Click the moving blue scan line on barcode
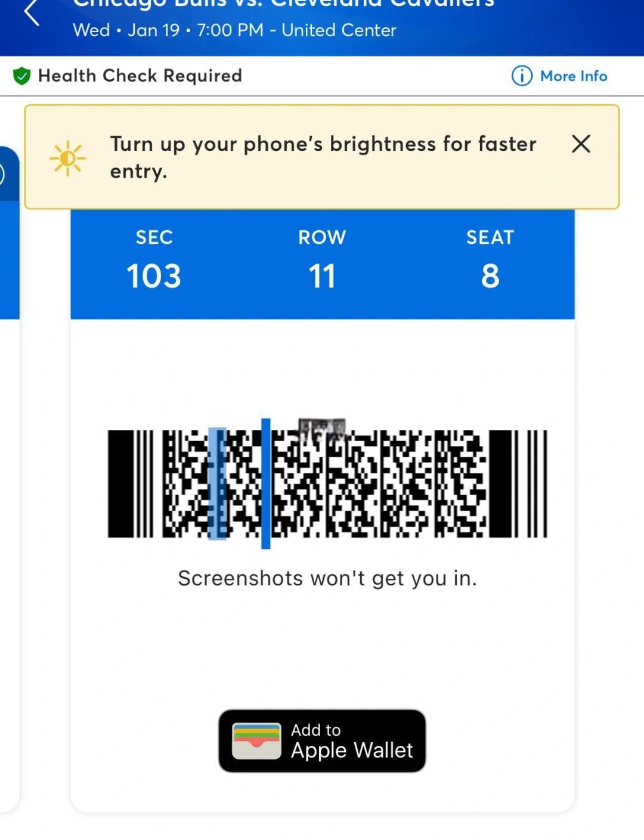This screenshot has width=644, height=840. tap(266, 483)
